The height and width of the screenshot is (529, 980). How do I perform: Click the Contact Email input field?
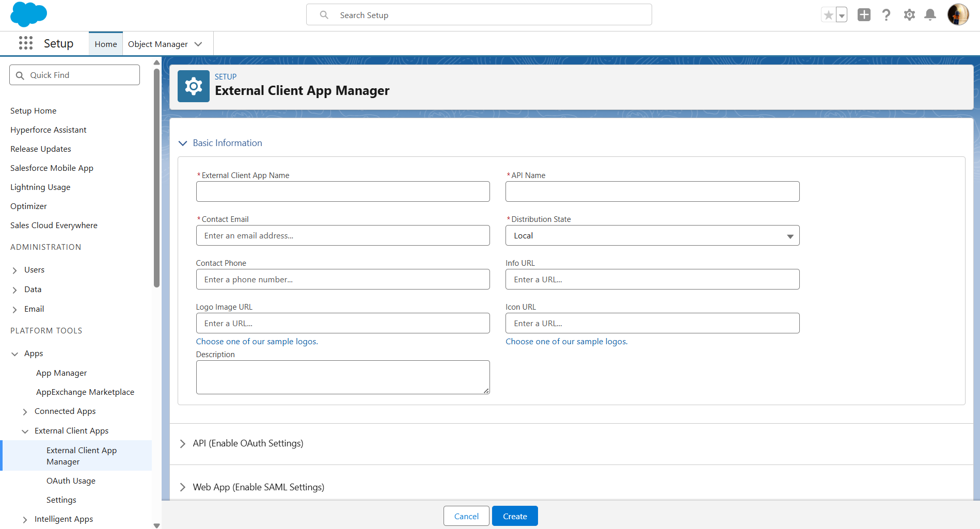[x=342, y=235]
